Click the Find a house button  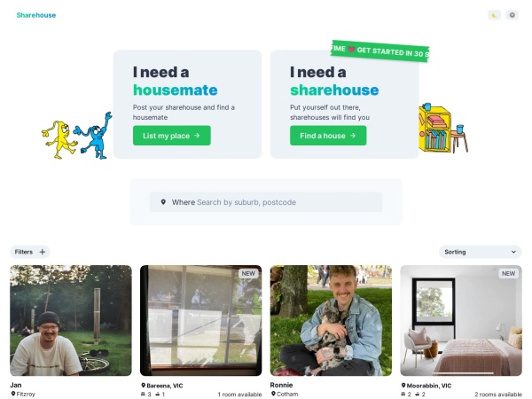pyautogui.click(x=328, y=136)
